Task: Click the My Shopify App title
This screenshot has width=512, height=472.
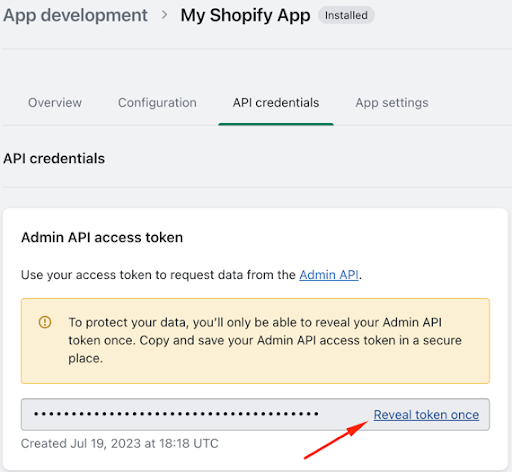Action: click(x=245, y=15)
